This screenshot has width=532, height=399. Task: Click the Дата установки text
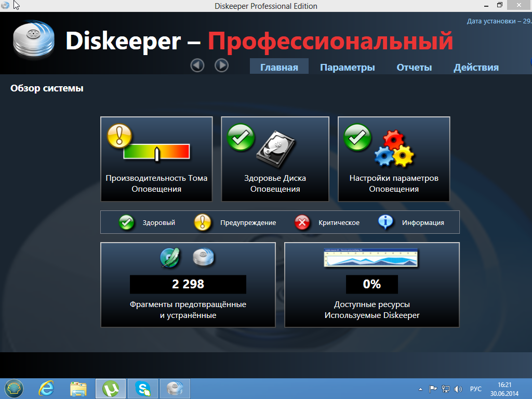[499, 21]
